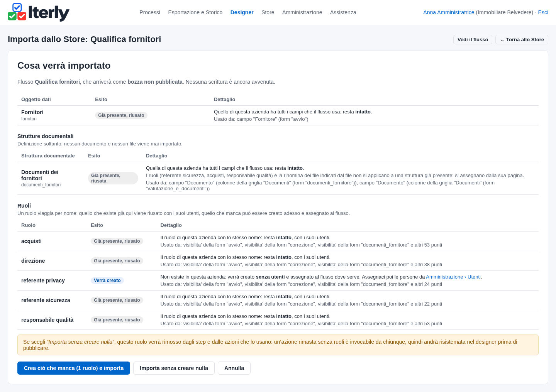
Task: Click the Documenti dei fornitori structure name
Action: pos(40,175)
